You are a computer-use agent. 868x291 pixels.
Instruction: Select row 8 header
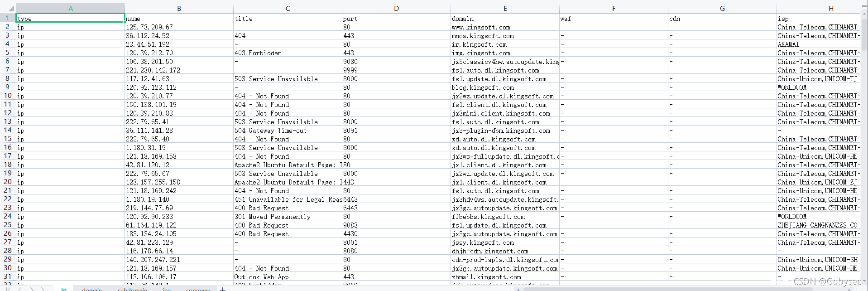pos(7,78)
